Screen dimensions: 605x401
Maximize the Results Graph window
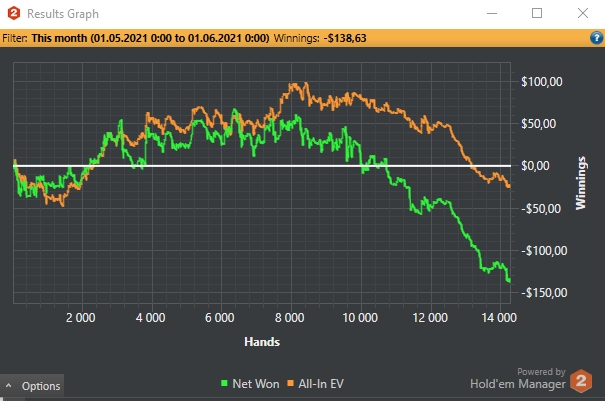(x=537, y=14)
